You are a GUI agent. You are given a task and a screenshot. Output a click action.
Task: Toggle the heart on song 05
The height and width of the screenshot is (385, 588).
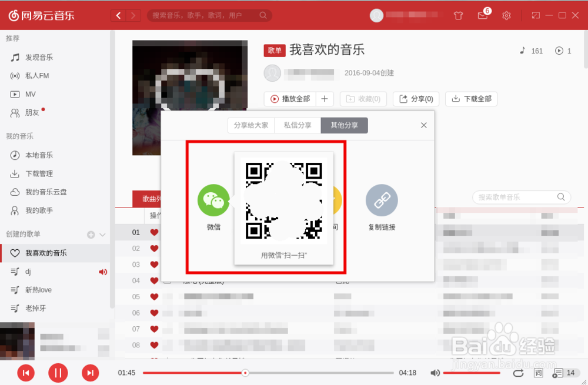(153, 297)
